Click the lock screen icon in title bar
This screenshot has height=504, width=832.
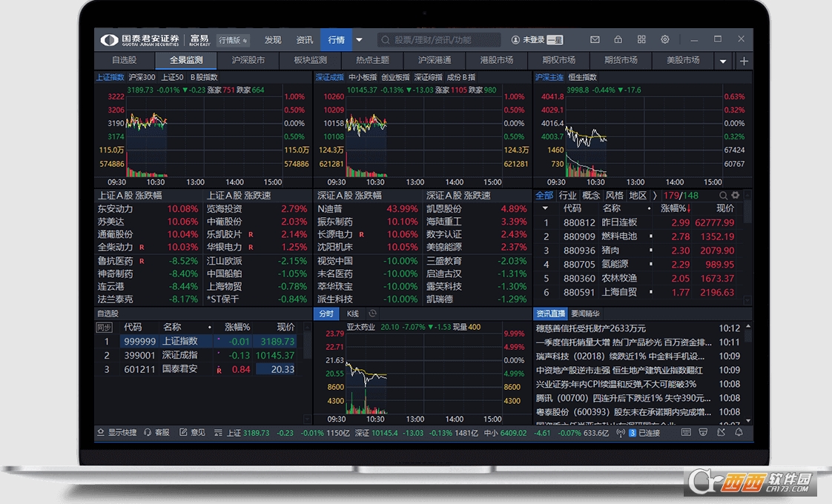pos(618,40)
